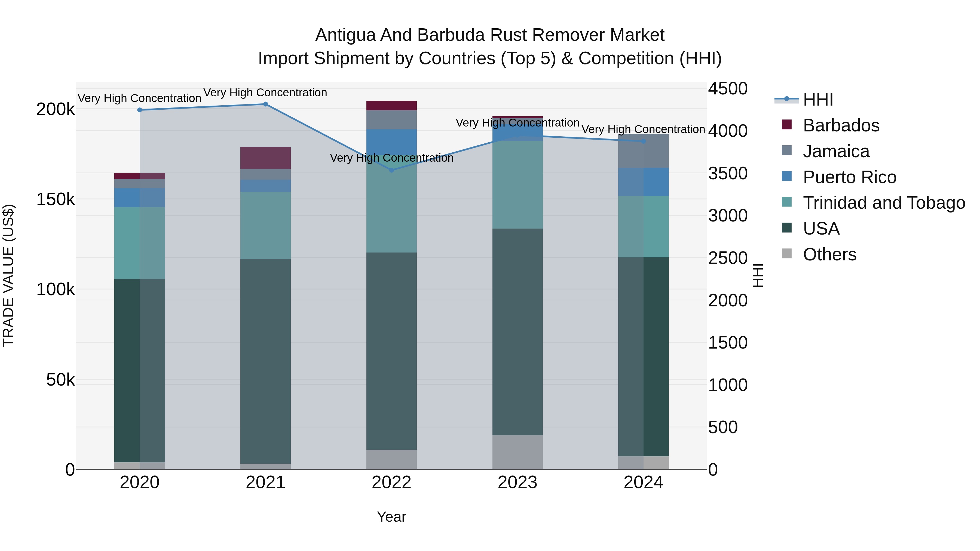Image resolution: width=980 pixels, height=551 pixels.
Task: Select the 2024 HHI data point
Action: (643, 141)
